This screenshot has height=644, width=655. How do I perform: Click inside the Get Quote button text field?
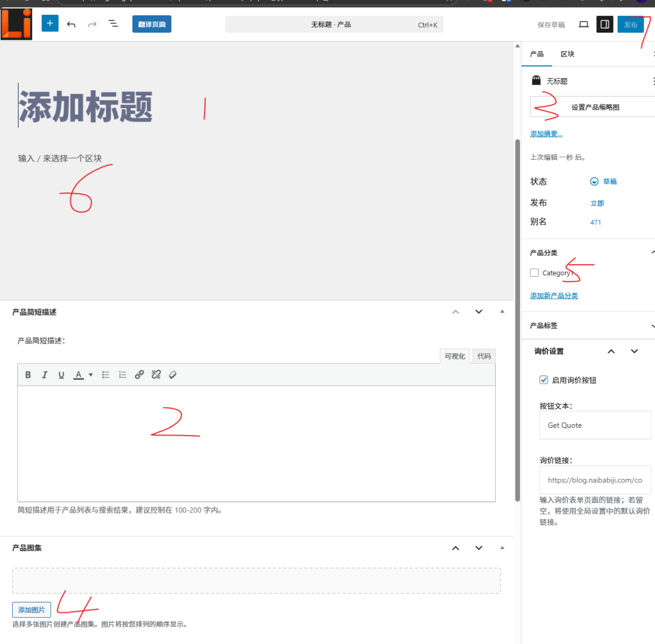click(x=595, y=425)
